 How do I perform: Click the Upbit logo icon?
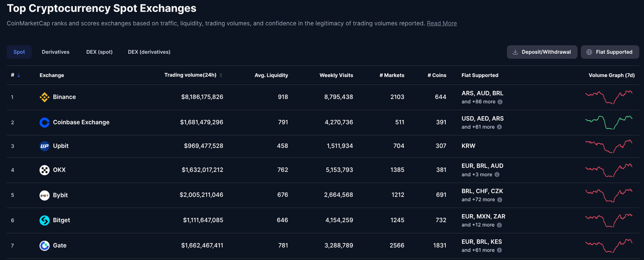pyautogui.click(x=44, y=146)
